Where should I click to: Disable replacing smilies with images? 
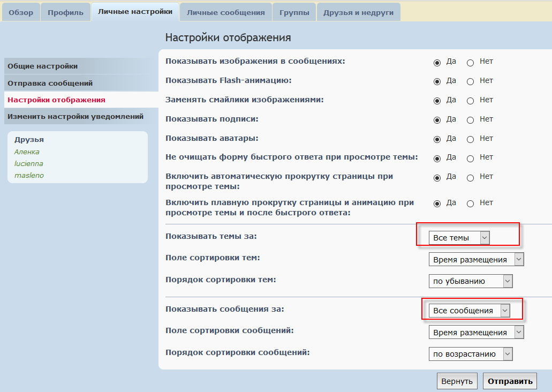pos(471,101)
